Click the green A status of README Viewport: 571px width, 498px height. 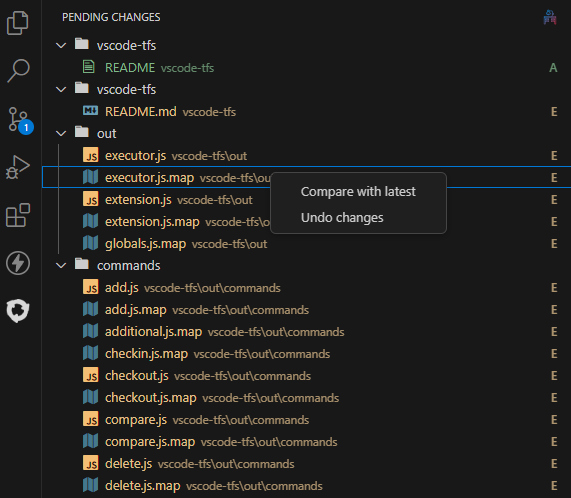point(553,68)
